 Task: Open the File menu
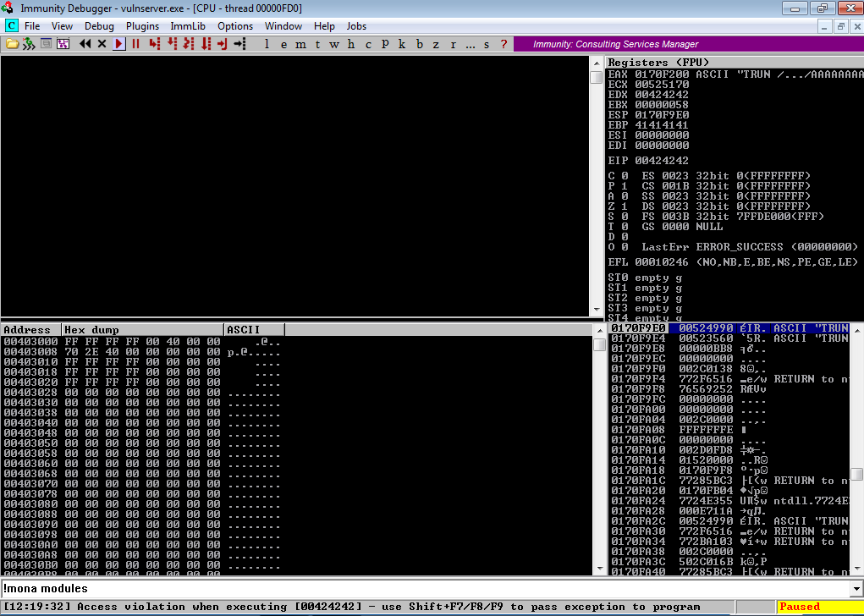click(32, 26)
